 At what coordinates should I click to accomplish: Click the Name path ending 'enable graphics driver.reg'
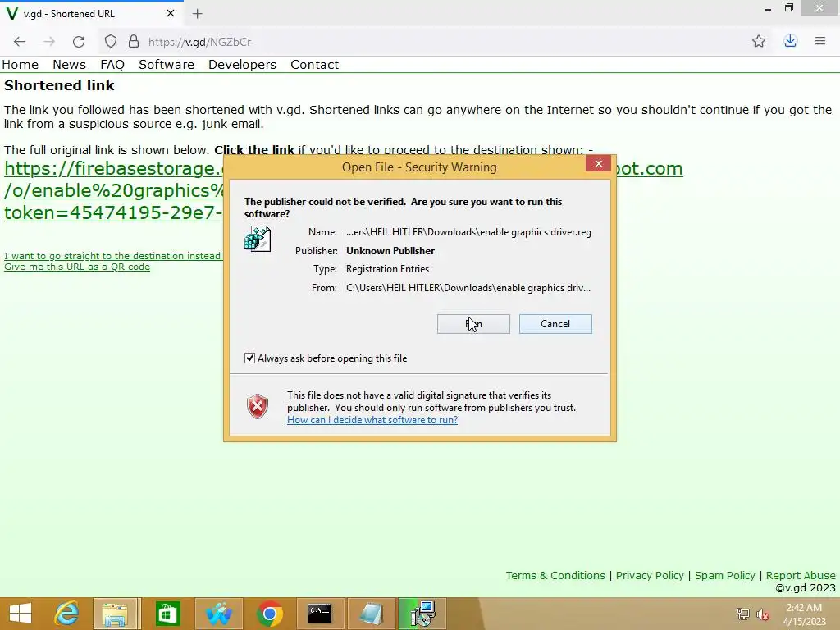[x=468, y=232]
